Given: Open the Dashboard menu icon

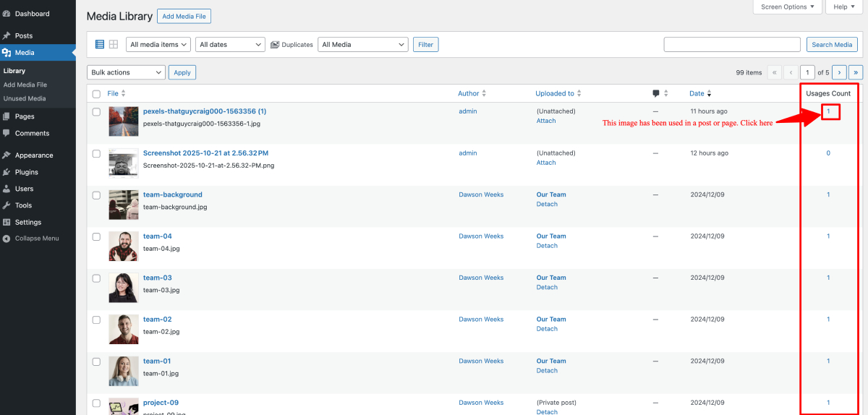Looking at the screenshot, I should 7,14.
